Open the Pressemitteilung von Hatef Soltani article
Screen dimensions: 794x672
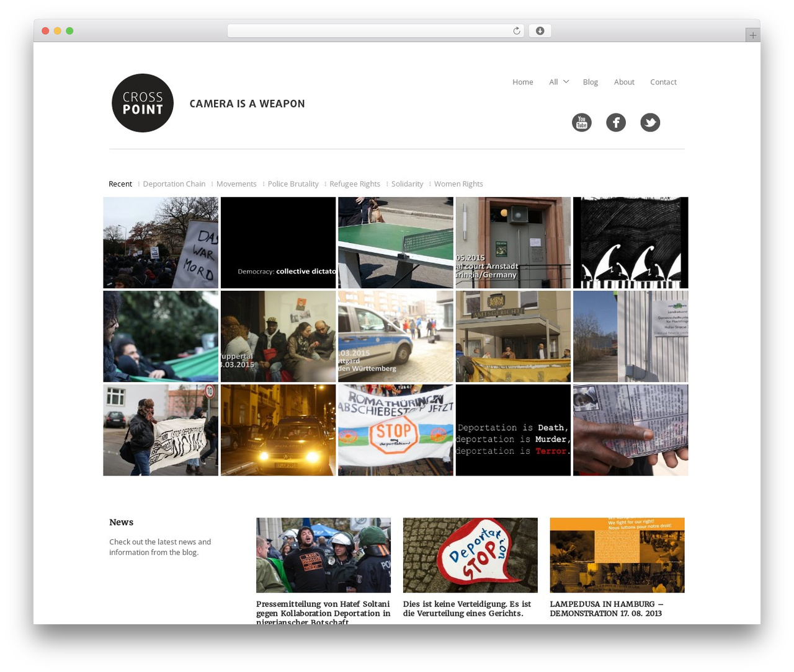click(x=323, y=613)
